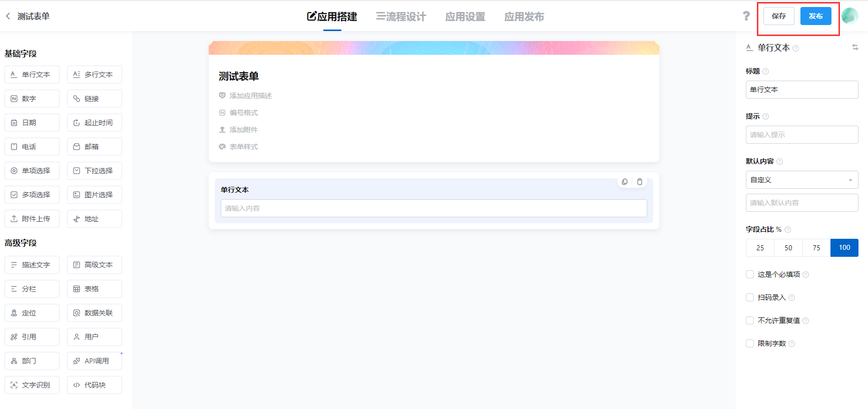Add a 分栏 layout component
This screenshot has width=868, height=409.
pos(32,289)
